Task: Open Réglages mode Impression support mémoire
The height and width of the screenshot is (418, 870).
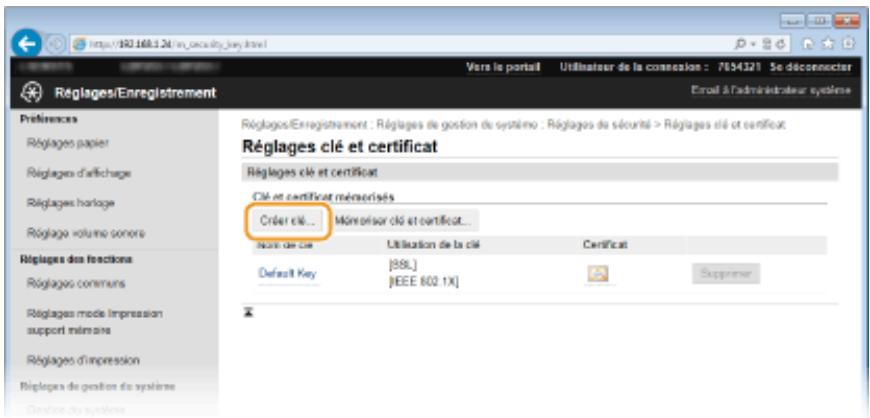Action: click(94, 322)
